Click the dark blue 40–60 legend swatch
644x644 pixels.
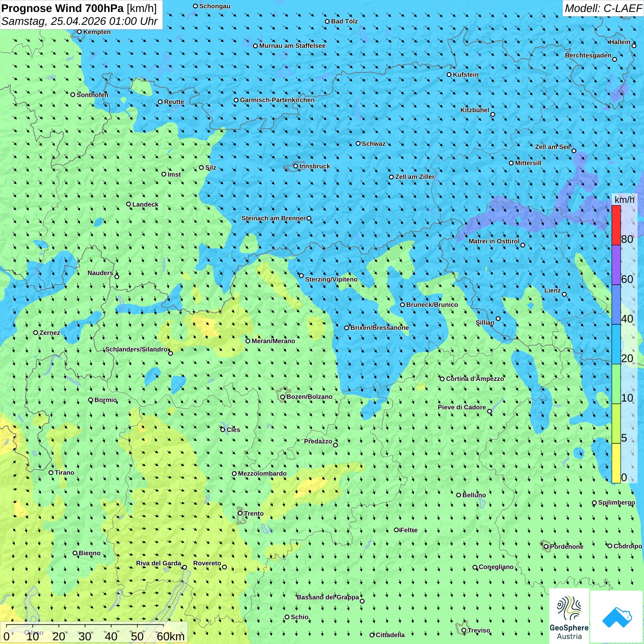[616, 305]
